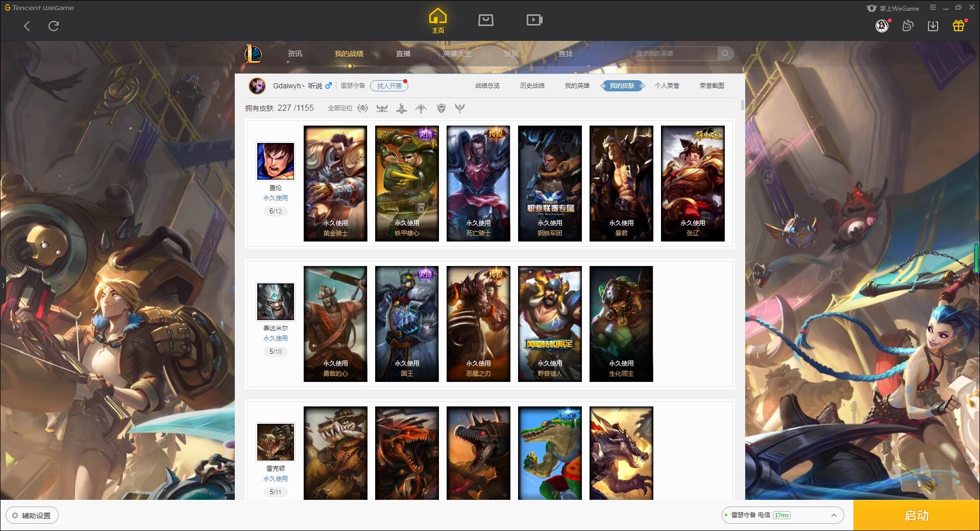The image size is (980, 531).
Task: Open the 黄金骑士 Garen skin card
Action: point(335,183)
